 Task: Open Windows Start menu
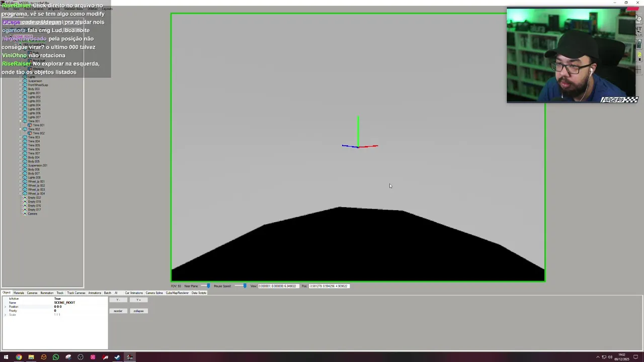tap(6, 357)
